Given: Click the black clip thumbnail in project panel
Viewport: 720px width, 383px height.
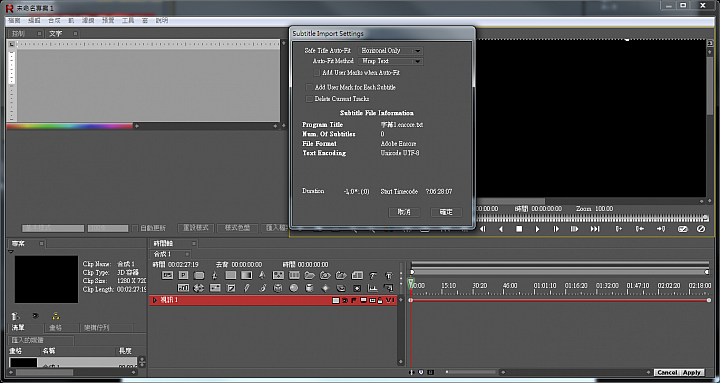Looking at the screenshot, I should 46,279.
